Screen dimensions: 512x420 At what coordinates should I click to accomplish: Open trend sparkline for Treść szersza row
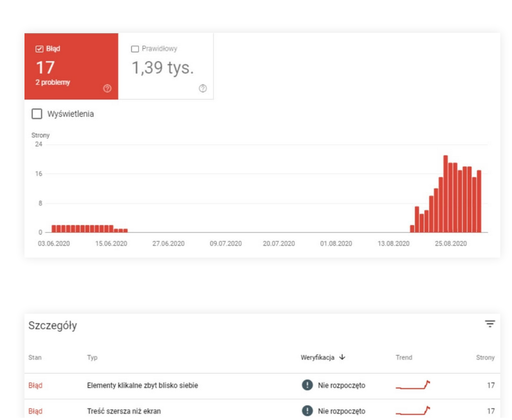(412, 411)
